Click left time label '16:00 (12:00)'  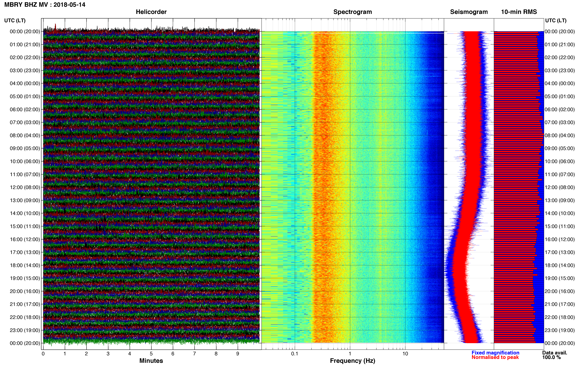coord(25,239)
